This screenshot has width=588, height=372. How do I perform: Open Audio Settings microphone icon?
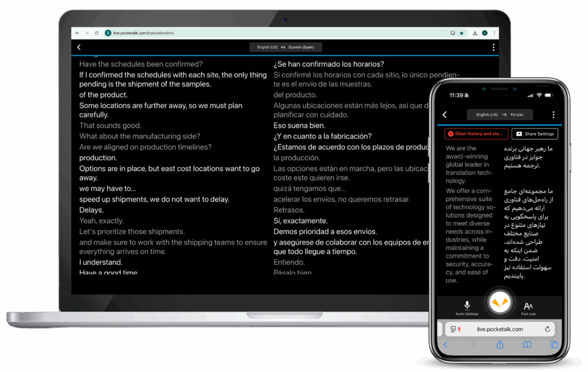click(x=467, y=307)
